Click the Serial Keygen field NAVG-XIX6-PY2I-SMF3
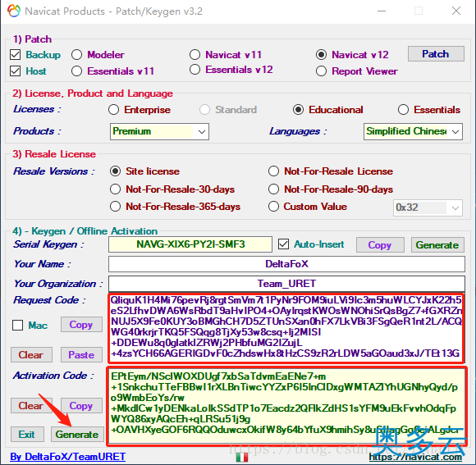The image size is (476, 465). pyautogui.click(x=190, y=244)
